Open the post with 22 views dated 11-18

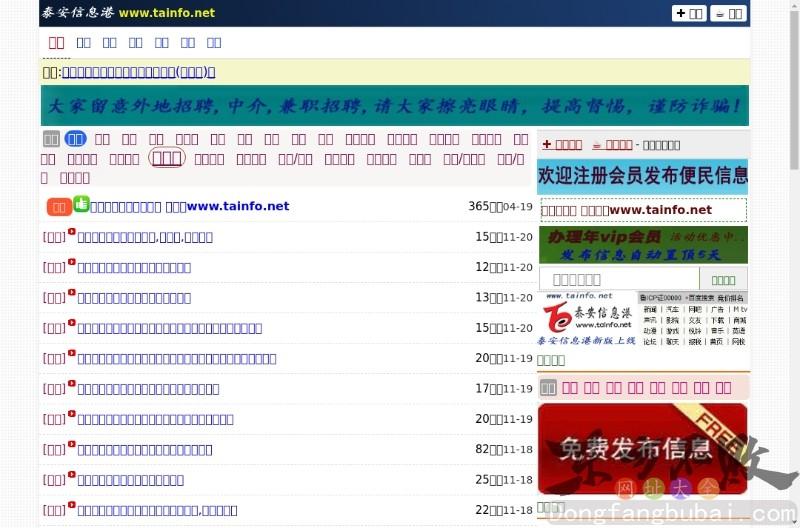157,511
